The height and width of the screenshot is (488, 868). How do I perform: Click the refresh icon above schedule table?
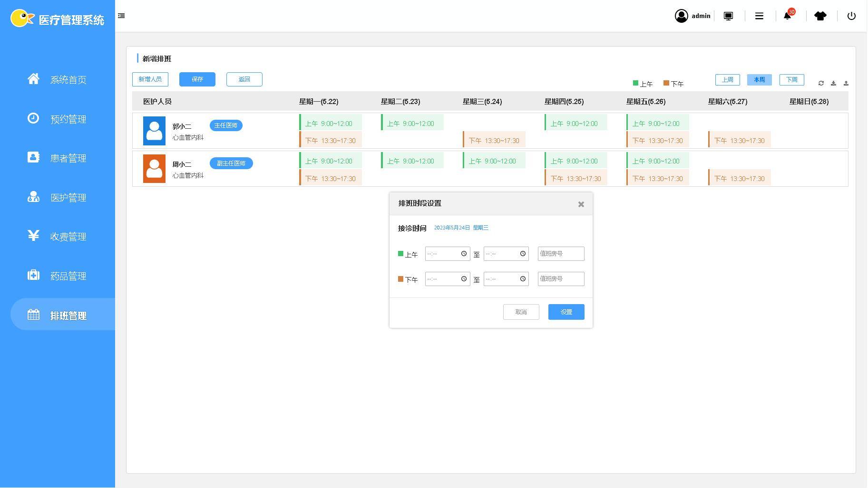[x=821, y=83]
